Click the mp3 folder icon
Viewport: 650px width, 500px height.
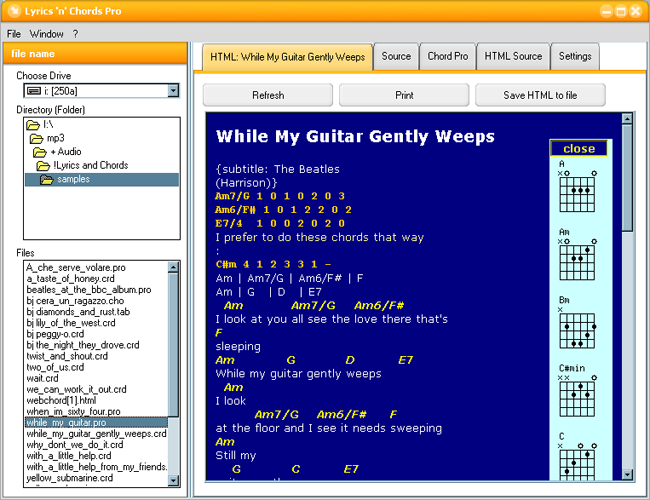coord(36,138)
